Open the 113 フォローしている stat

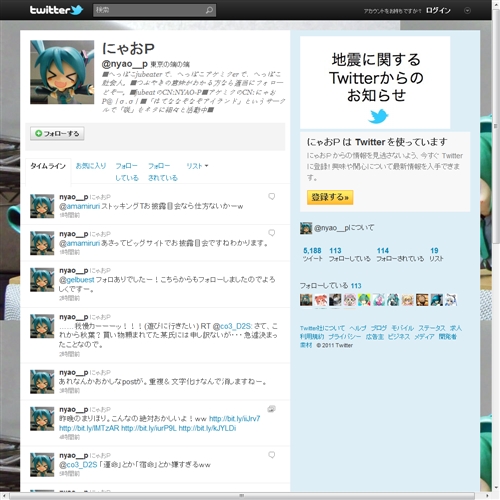click(x=349, y=254)
